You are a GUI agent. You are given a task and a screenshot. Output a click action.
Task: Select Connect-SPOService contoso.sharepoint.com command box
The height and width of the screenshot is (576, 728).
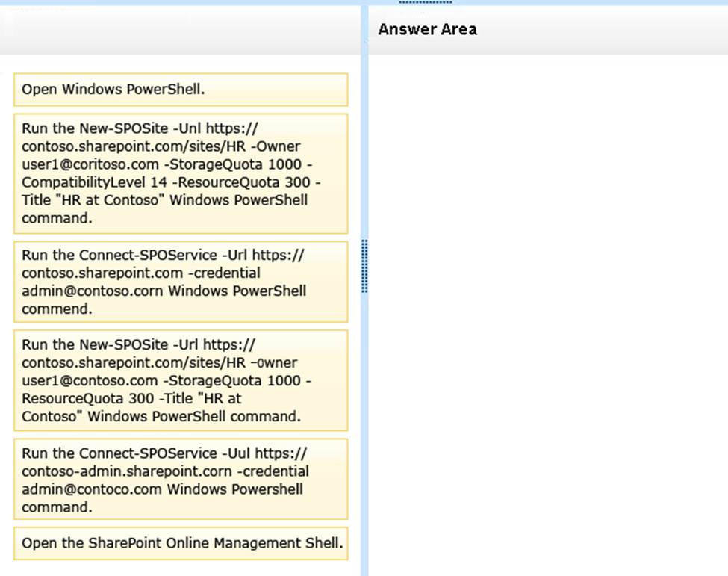click(x=180, y=282)
